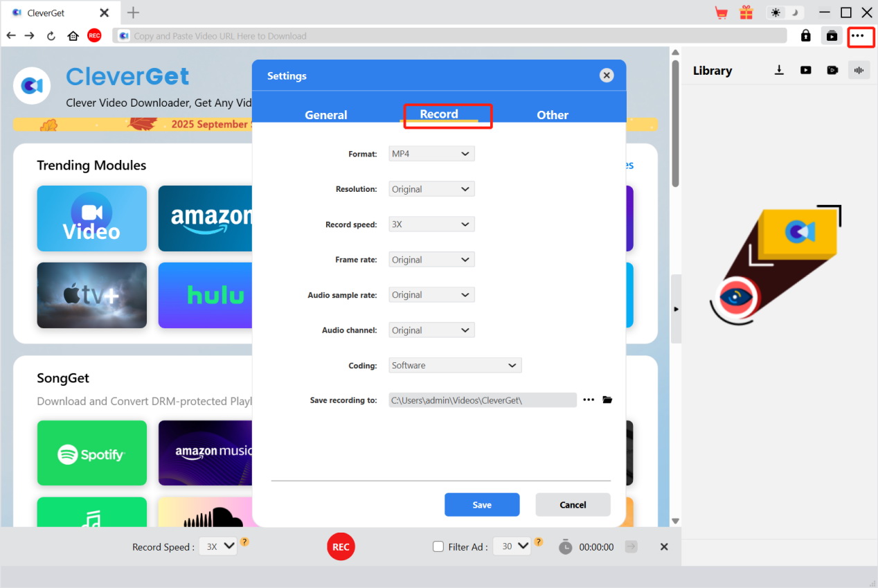Click the back navigation arrow
The height and width of the screenshot is (588, 878).
tap(11, 35)
